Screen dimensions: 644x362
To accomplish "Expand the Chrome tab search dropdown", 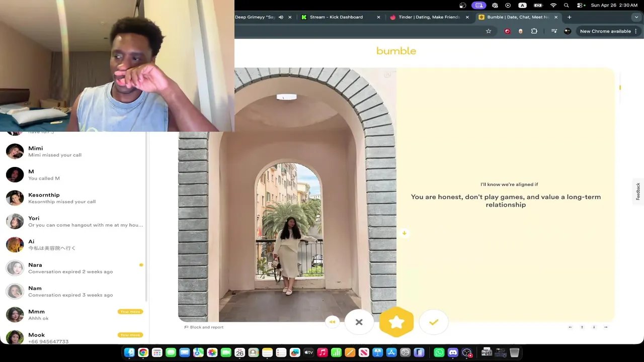I will tap(636, 17).
